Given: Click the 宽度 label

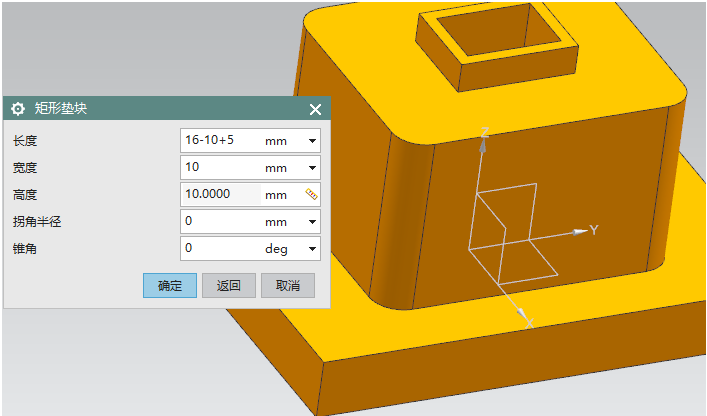Looking at the screenshot, I should coord(25,168).
